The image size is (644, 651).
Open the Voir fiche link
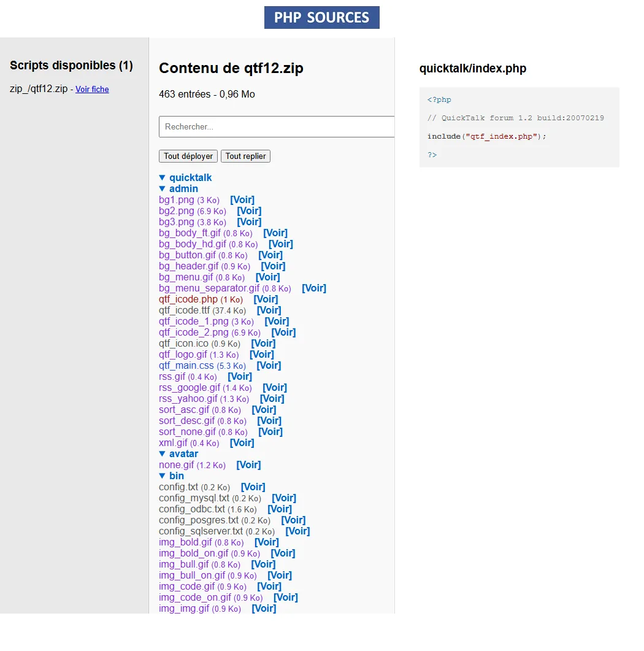tap(92, 90)
